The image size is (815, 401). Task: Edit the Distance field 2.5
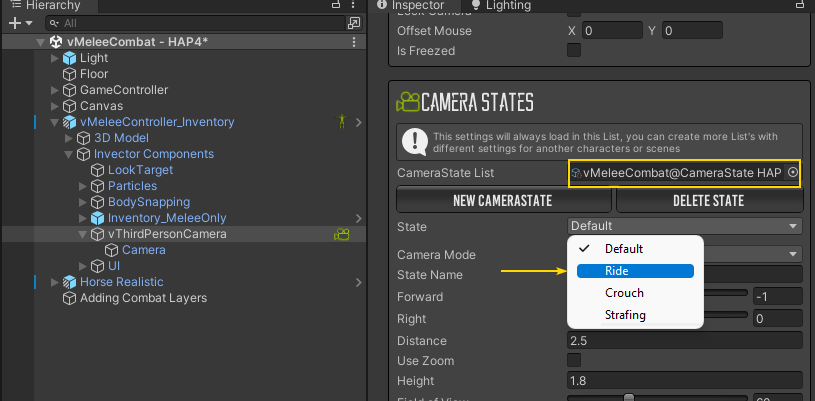(685, 341)
